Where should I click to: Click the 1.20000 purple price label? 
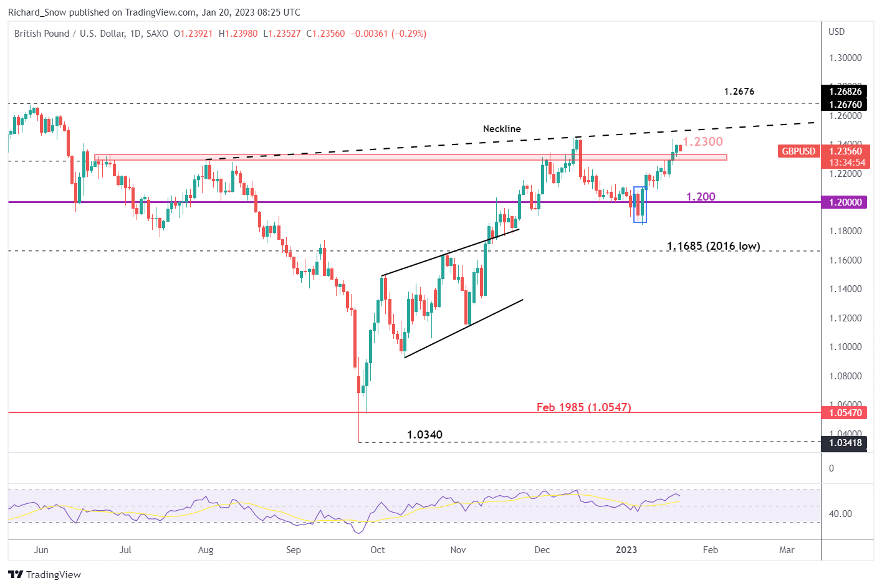click(845, 202)
